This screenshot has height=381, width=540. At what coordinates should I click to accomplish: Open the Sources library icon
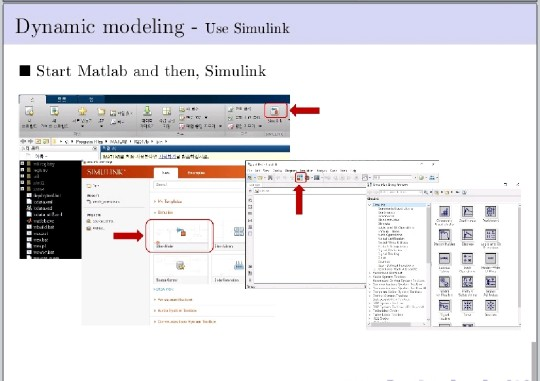[490, 306]
